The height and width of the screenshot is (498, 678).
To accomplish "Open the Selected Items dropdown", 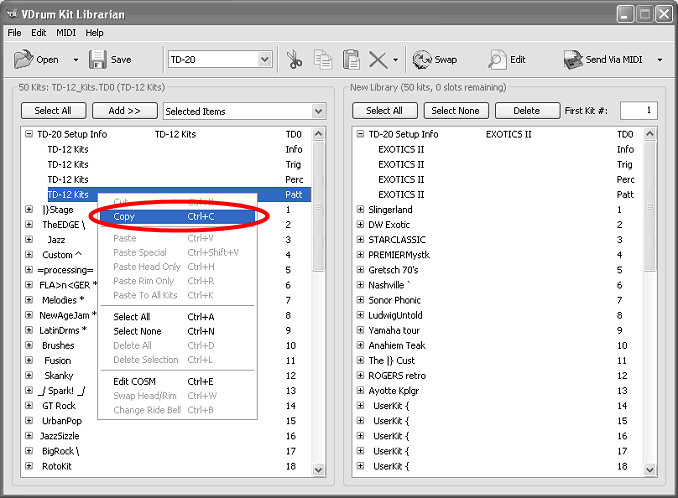I will click(318, 111).
